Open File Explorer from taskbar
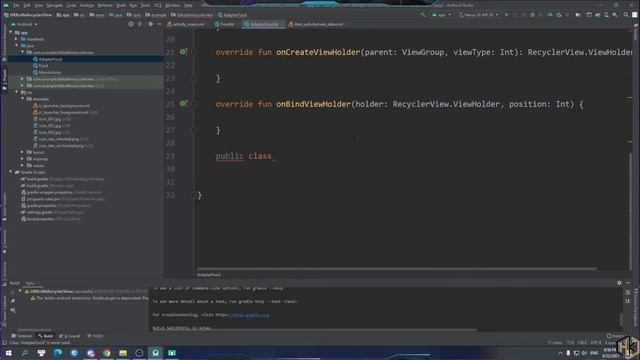Screen dimensions: 640x360 tap(123, 353)
